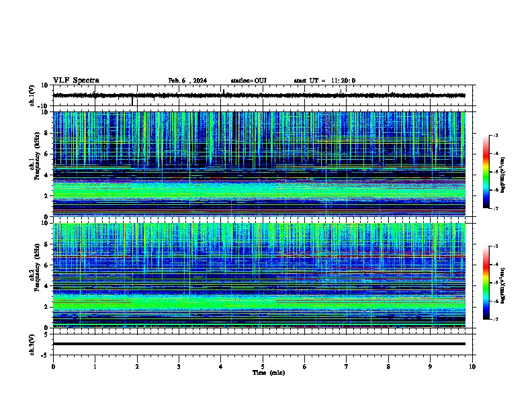Click the time-axis tick label "4"

[221, 367]
